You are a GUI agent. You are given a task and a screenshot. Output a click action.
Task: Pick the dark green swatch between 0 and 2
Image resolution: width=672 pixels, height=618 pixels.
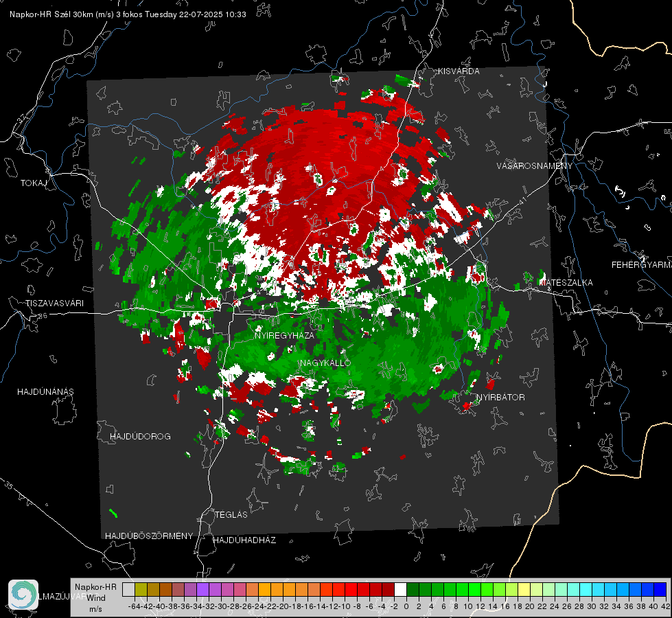point(413,589)
